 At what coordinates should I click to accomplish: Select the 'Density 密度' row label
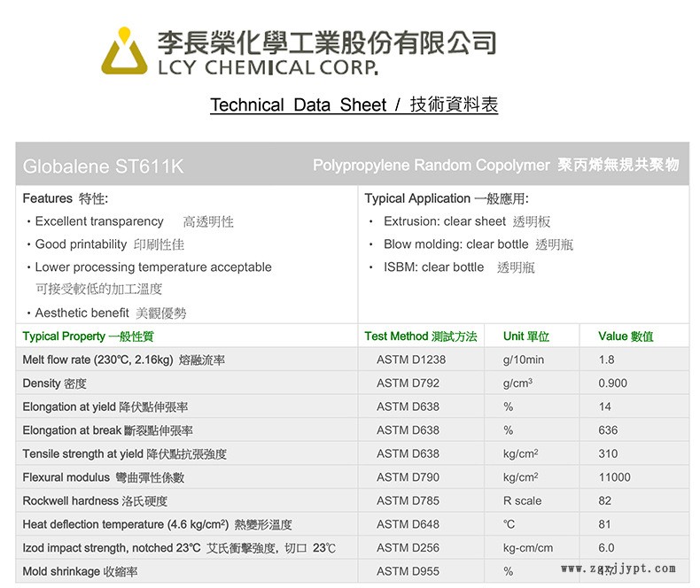point(54,383)
